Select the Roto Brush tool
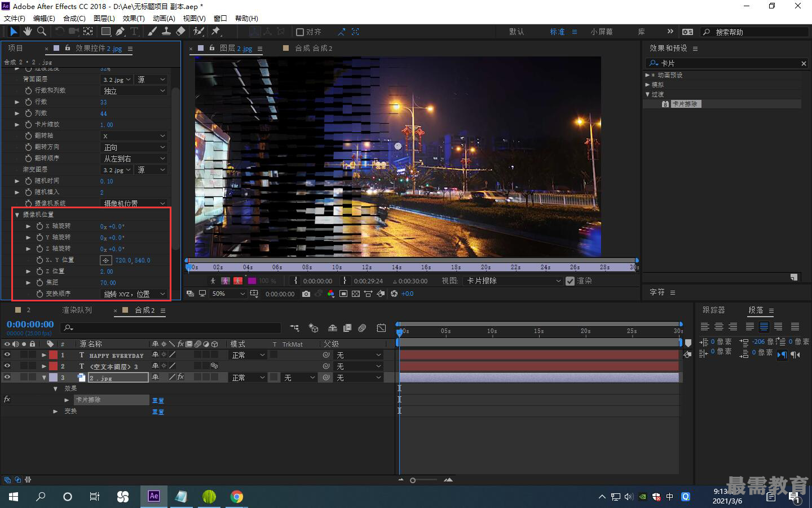812x508 pixels. [x=199, y=32]
